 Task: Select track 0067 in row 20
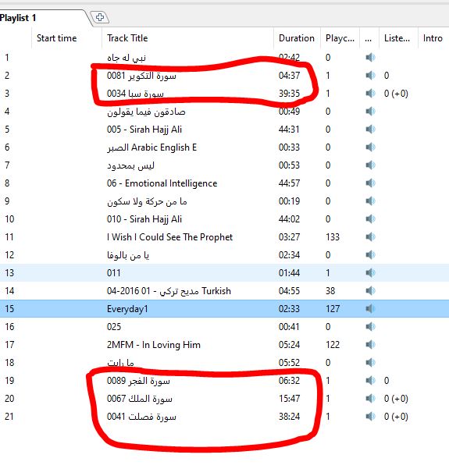pos(225,398)
